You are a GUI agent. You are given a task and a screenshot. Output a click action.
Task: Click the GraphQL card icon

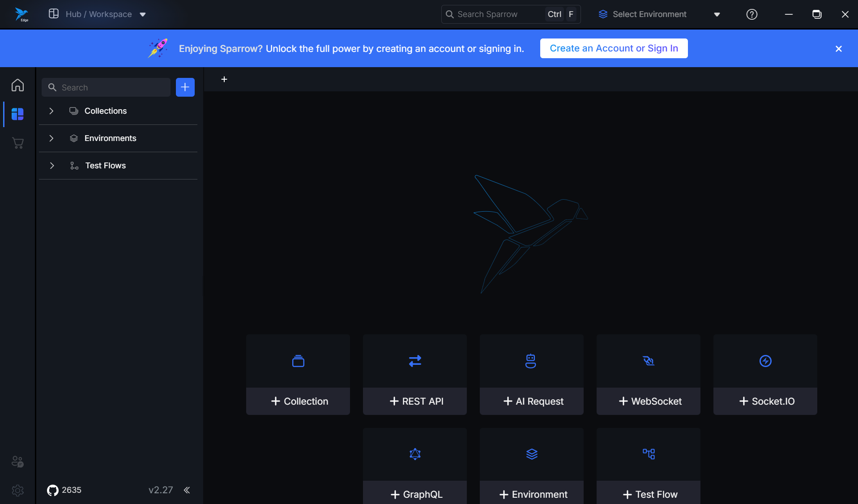[415, 454]
